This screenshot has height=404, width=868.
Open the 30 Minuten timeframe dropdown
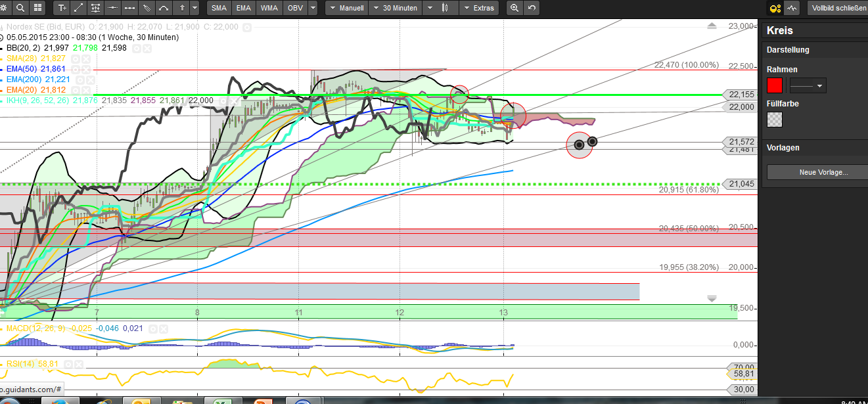[395, 8]
